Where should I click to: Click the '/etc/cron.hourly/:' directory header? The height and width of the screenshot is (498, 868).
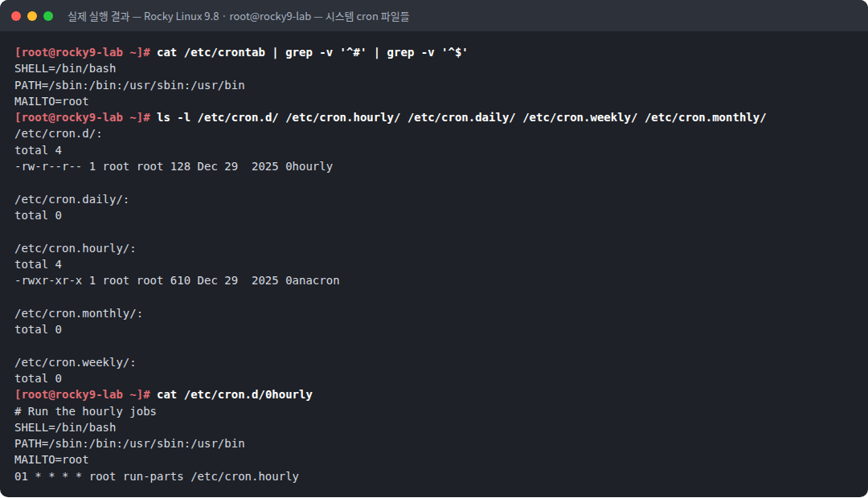(76, 248)
